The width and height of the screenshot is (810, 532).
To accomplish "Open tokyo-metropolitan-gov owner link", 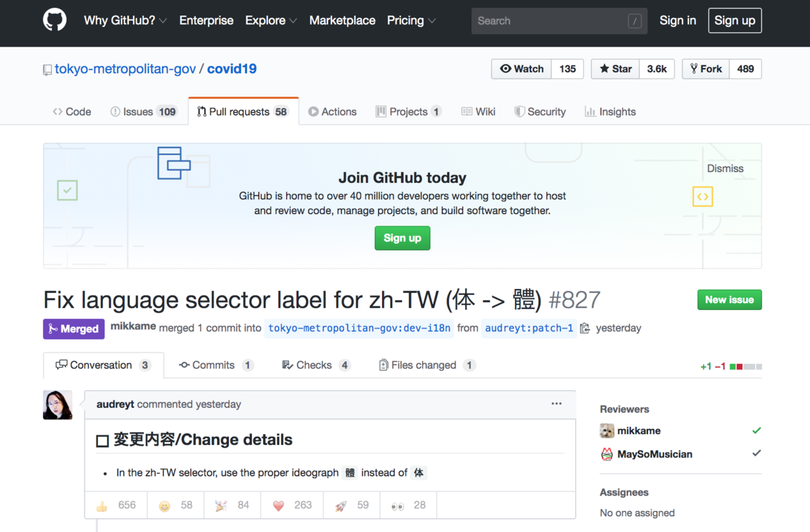I will tap(125, 69).
